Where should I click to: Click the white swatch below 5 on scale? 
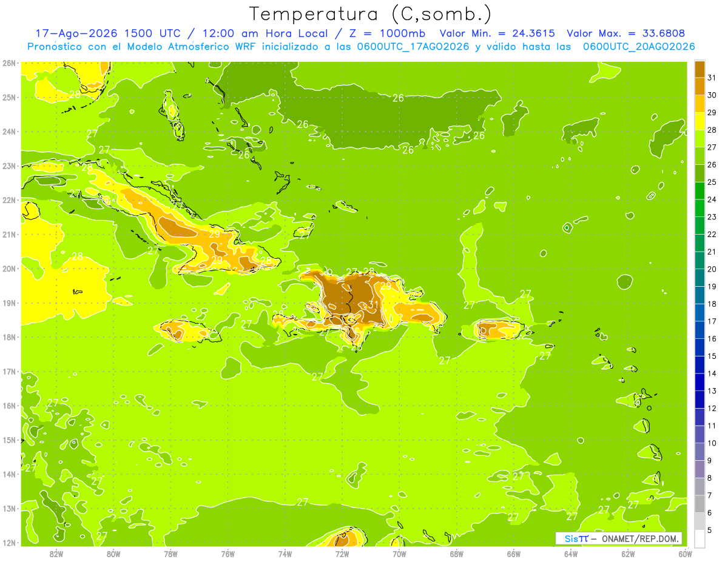pyautogui.click(x=699, y=538)
